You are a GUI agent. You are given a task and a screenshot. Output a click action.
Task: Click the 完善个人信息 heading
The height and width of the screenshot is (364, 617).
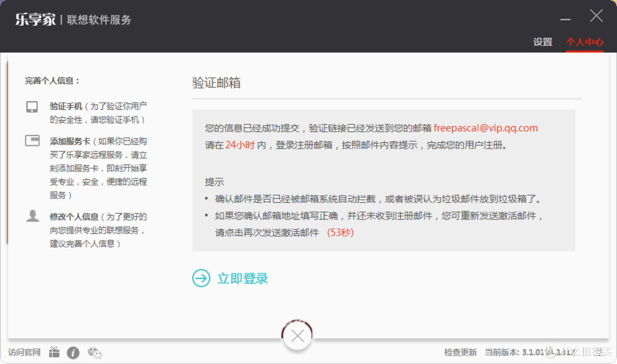point(53,81)
